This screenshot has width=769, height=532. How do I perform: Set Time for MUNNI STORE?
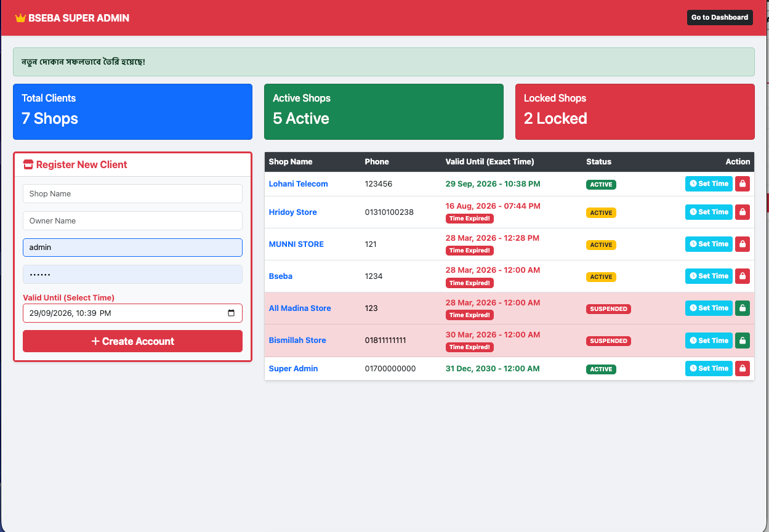709,244
